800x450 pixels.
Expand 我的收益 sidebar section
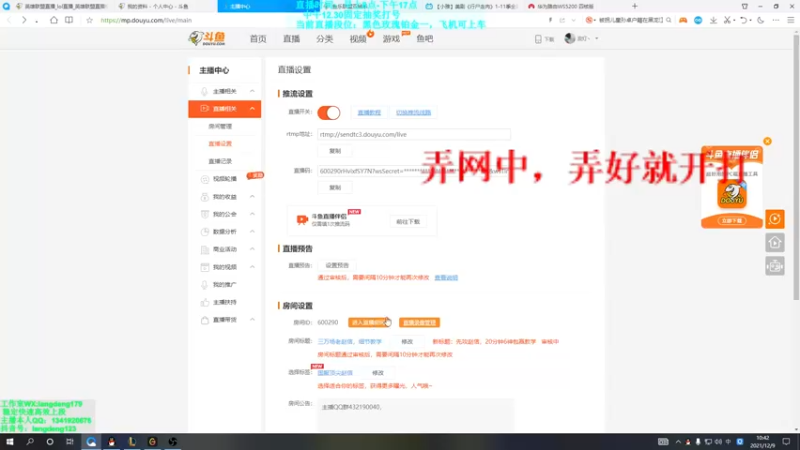(252, 196)
